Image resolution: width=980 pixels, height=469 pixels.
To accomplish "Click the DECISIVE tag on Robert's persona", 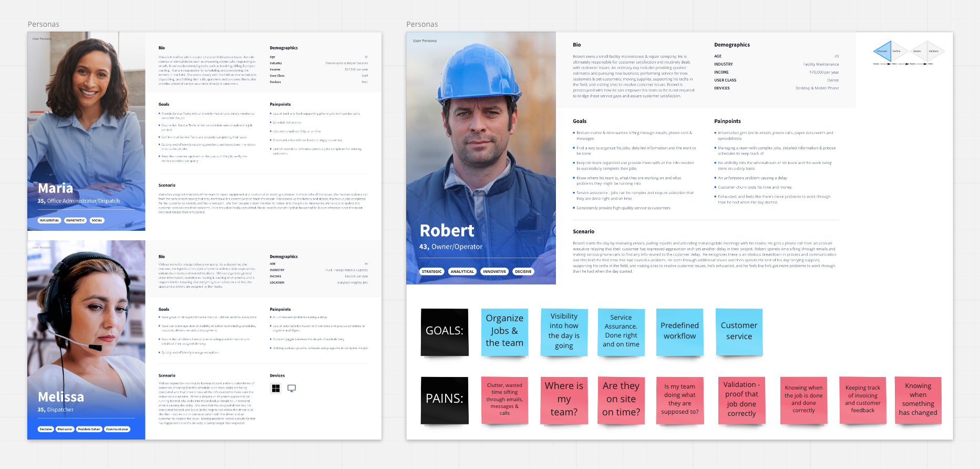I will (523, 272).
